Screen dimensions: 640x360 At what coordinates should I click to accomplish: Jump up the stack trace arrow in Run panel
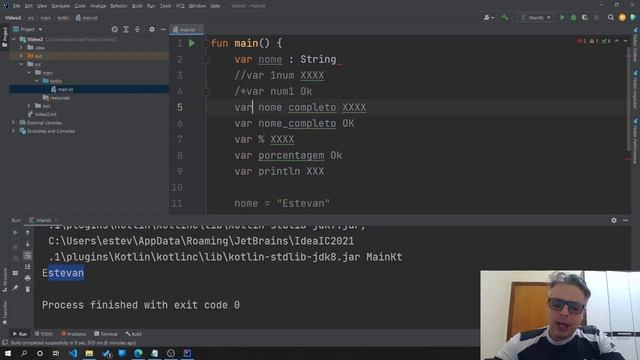coord(28,232)
